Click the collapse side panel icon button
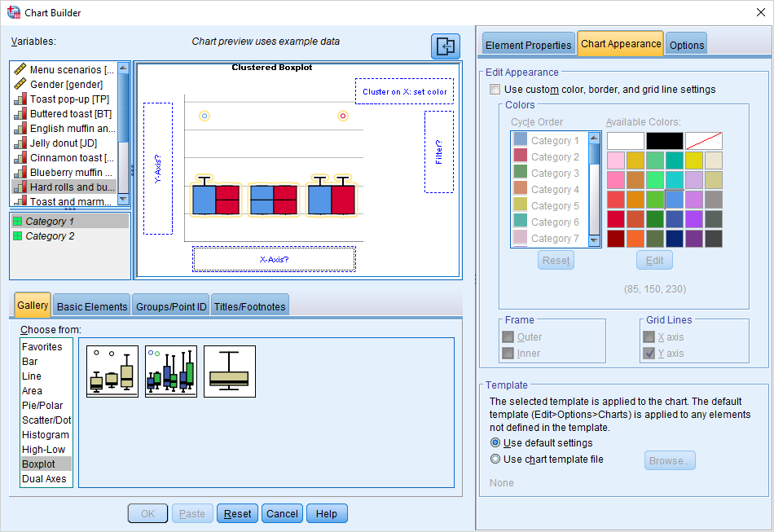This screenshot has height=532, width=774. point(446,46)
